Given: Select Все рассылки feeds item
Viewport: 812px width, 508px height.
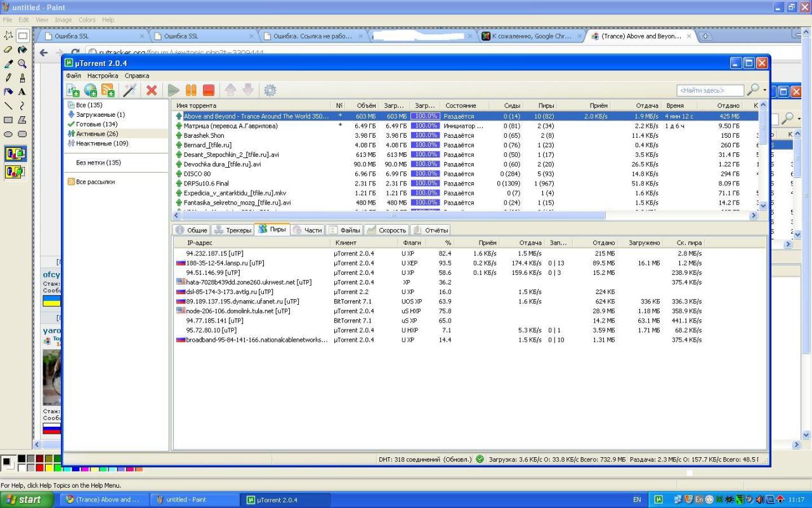Looking at the screenshot, I should tap(95, 182).
